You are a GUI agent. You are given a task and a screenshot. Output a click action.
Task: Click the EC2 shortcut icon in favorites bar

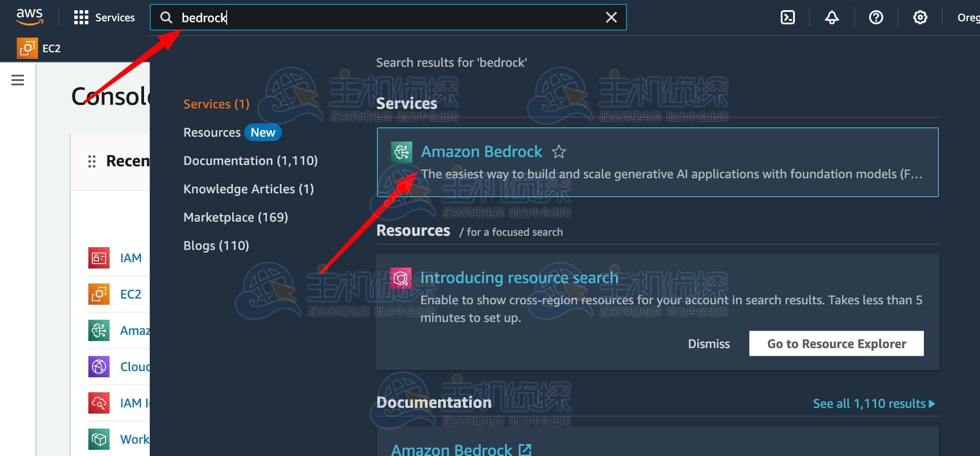[x=27, y=48]
